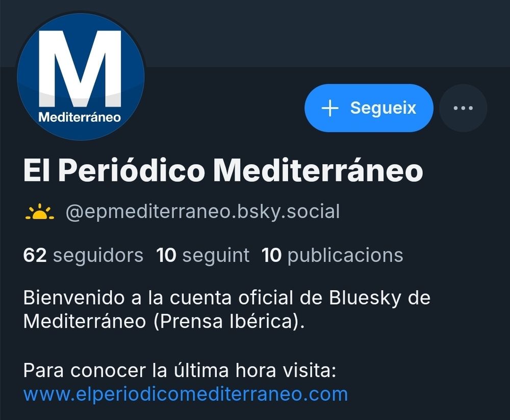Open www.elperiodicomediterraneo.com link
This screenshot has width=510, height=420.
click(x=186, y=394)
